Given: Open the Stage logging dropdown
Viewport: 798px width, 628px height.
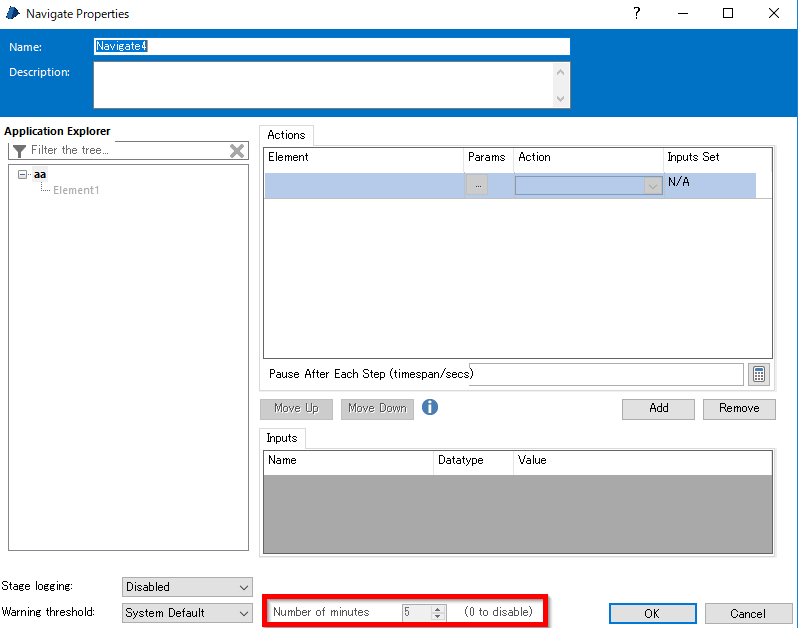Looking at the screenshot, I should click(x=187, y=587).
